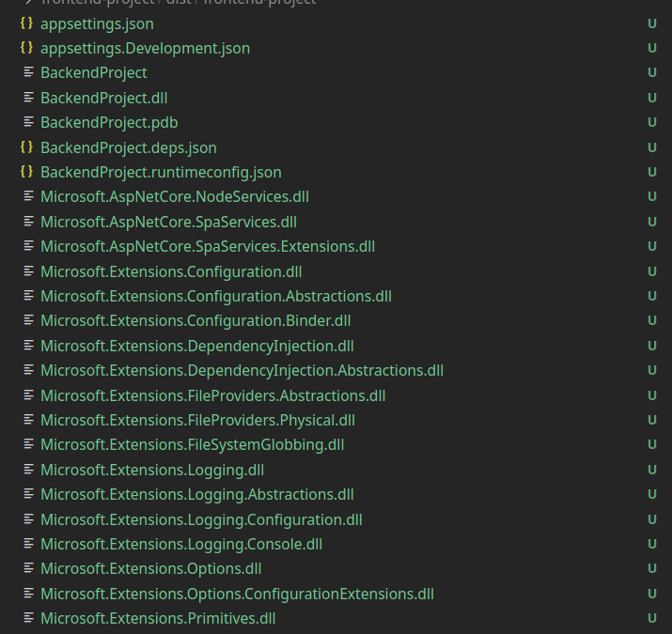
Task: Click the JSON braces icon beside appsettings.json
Action: pyautogui.click(x=26, y=23)
